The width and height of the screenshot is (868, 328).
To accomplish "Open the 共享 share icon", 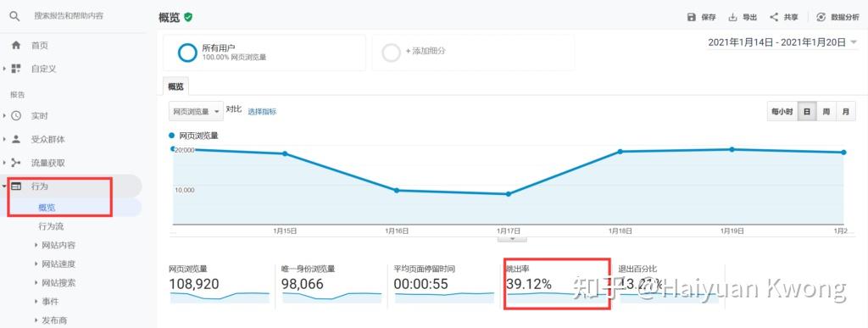I will point(774,17).
